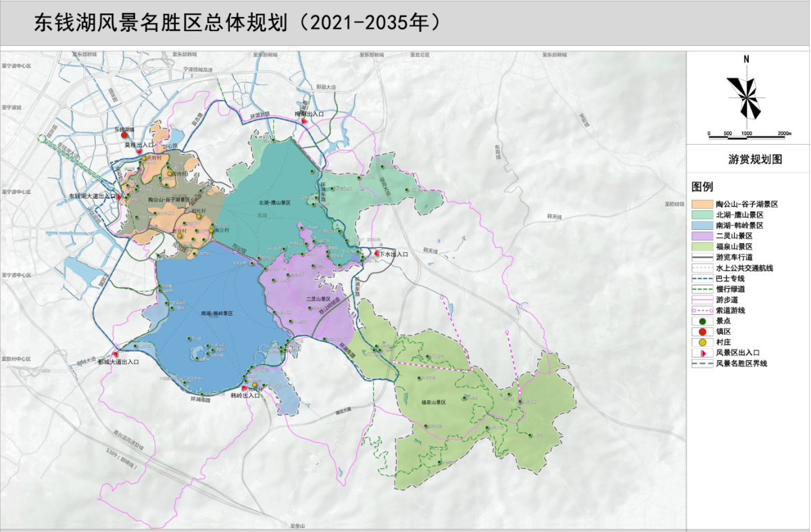Pick the blue 南湖-韩岭景区 legend swatch
This screenshot has height=532, width=811.
(702, 225)
